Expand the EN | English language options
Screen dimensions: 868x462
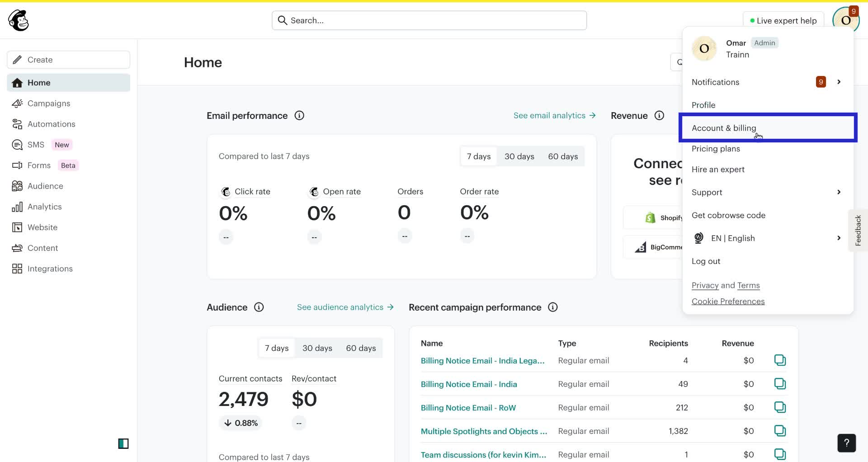click(x=839, y=238)
